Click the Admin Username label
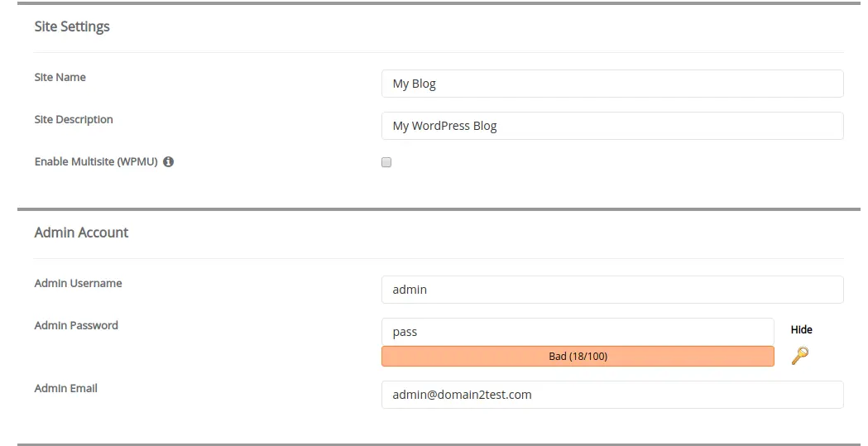Screen dimensions: 868x446 [79, 283]
